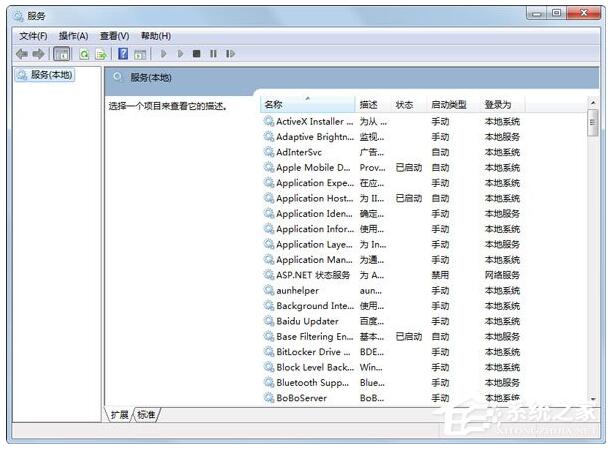Image resolution: width=611 pixels, height=449 pixels.
Task: Select the Application Experience service
Action: pos(392,183)
